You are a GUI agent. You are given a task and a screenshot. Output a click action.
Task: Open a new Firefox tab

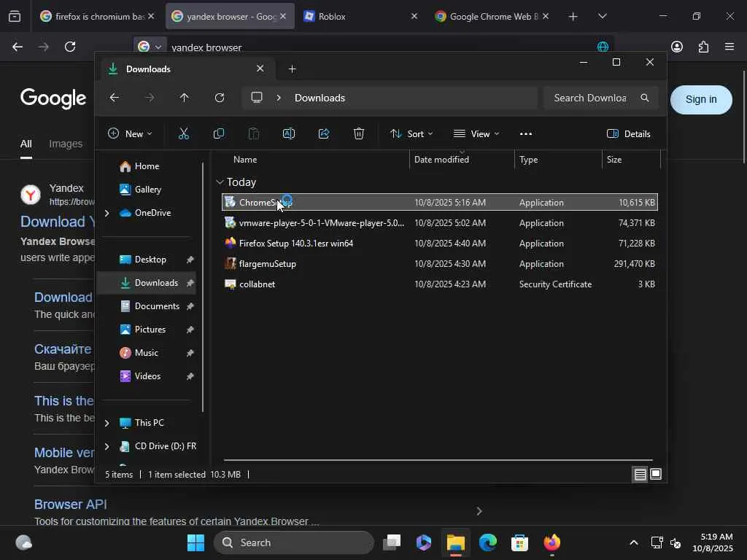[x=573, y=17]
